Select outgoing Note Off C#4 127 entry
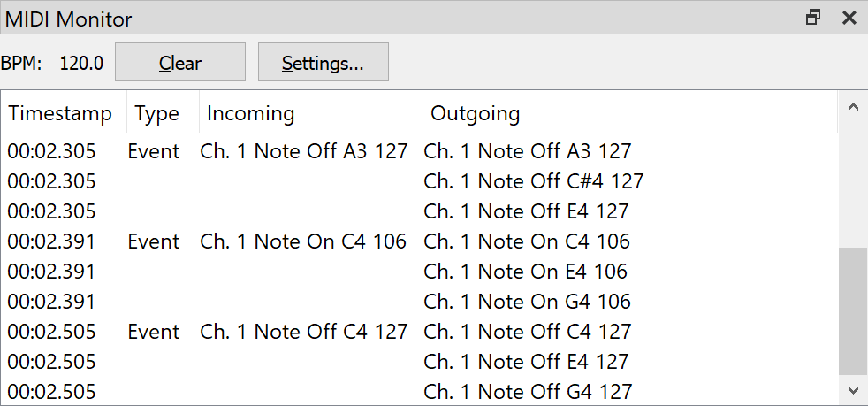This screenshot has width=868, height=406. click(x=534, y=181)
